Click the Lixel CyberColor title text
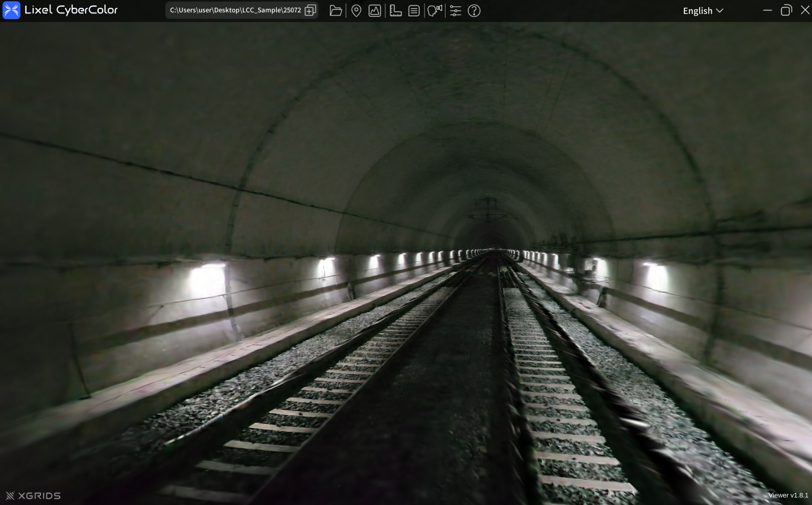The width and height of the screenshot is (812, 505). (x=71, y=10)
